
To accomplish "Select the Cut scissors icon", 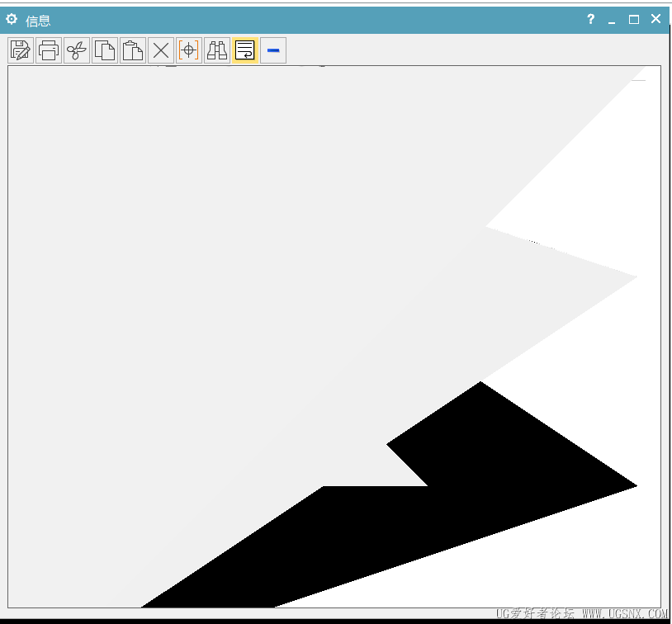I will click(77, 50).
